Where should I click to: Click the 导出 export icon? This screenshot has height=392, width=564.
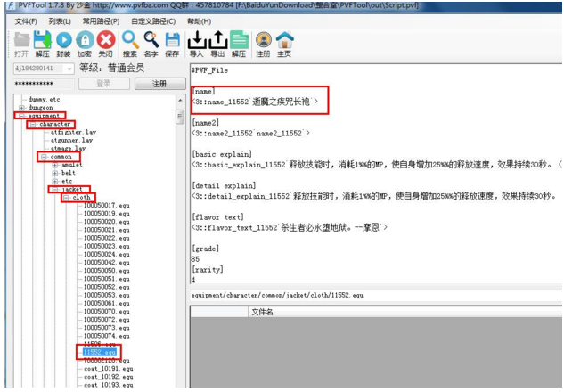[x=217, y=41]
